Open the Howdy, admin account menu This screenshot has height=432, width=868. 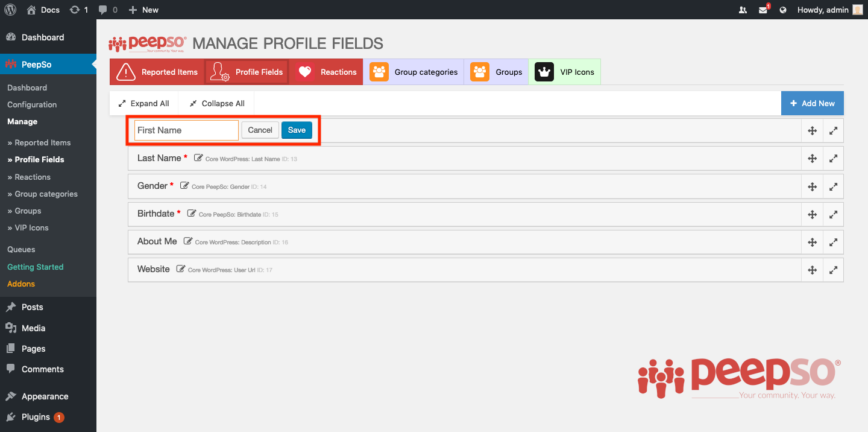pyautogui.click(x=829, y=10)
